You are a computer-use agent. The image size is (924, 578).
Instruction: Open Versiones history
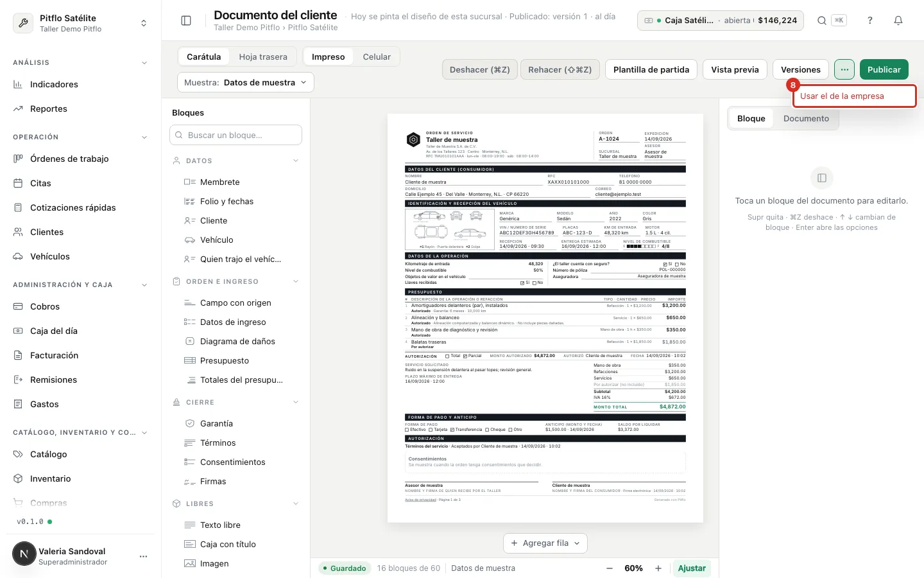point(801,69)
